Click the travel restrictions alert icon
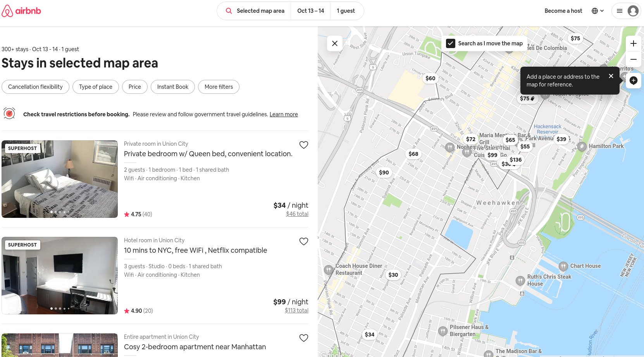644x357 pixels. 9,114
